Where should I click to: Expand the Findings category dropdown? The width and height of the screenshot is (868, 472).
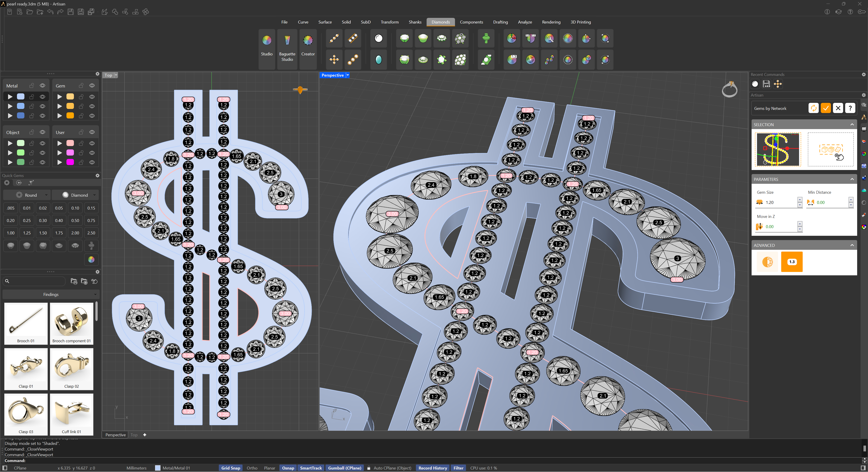click(51, 295)
